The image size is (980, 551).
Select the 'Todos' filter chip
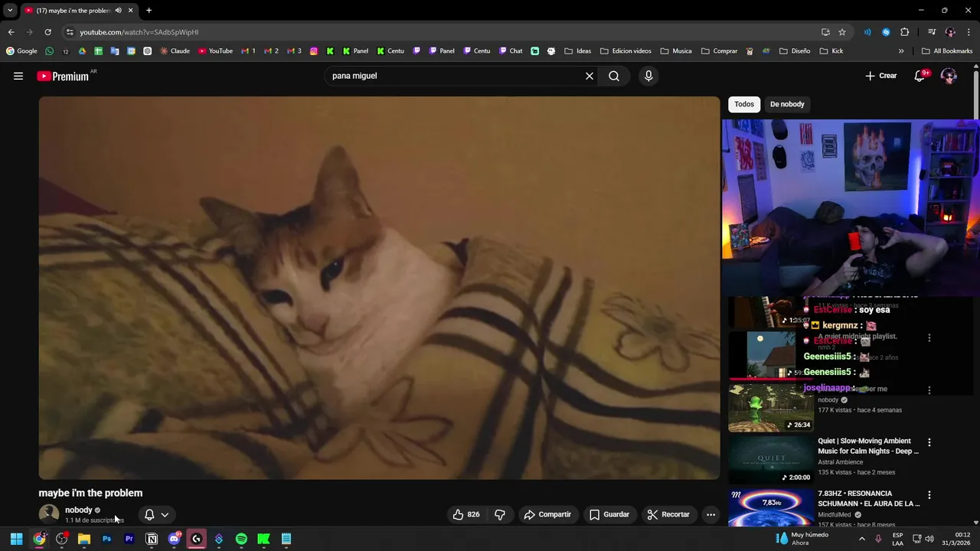coord(744,104)
